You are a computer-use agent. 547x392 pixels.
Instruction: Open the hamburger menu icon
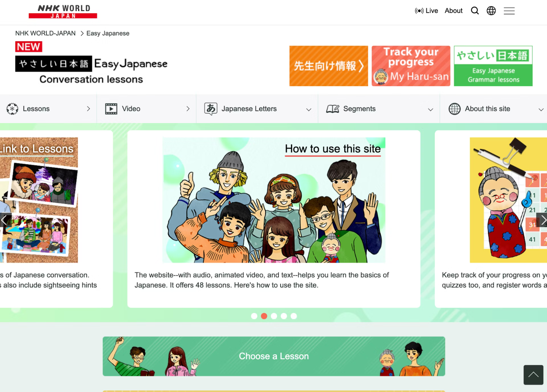[x=509, y=11]
